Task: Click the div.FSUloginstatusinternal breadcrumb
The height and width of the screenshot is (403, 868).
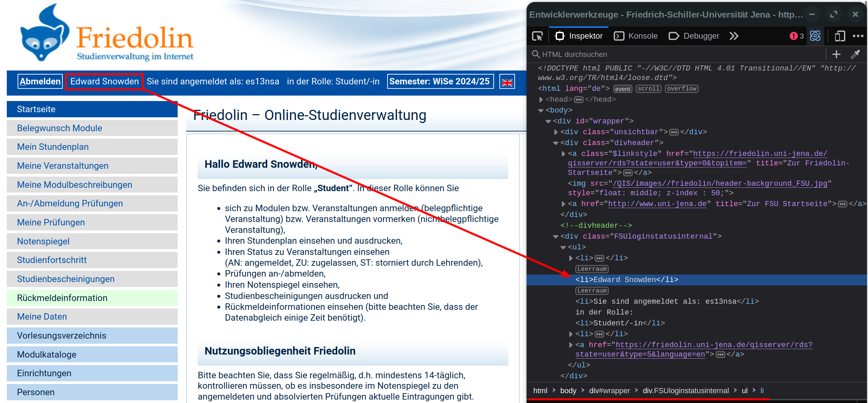Action: coord(686,391)
